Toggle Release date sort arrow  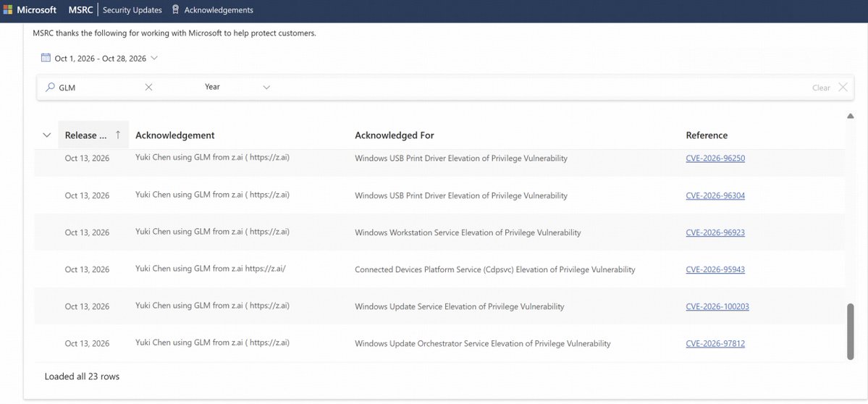[118, 135]
